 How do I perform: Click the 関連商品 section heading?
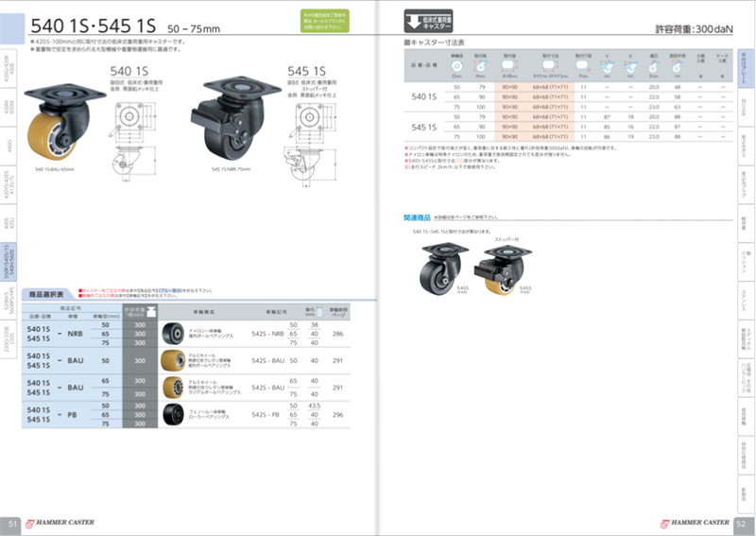tap(417, 217)
